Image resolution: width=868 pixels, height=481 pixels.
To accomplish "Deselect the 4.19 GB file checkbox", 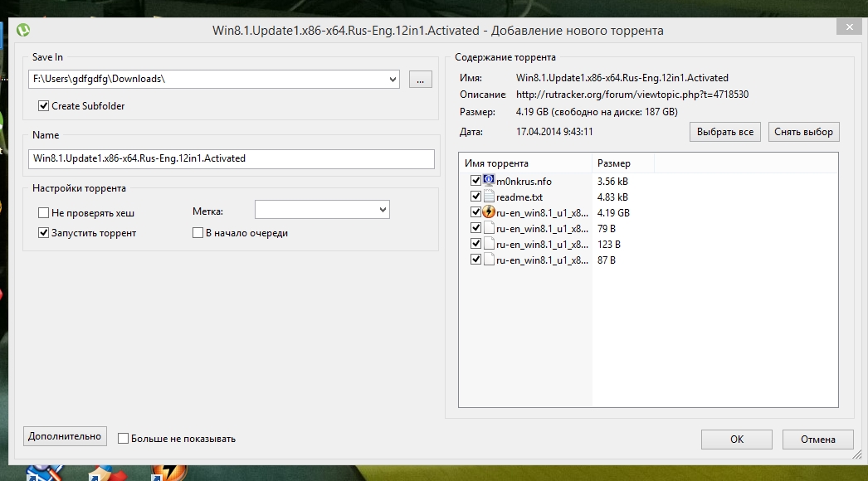I will [x=475, y=212].
